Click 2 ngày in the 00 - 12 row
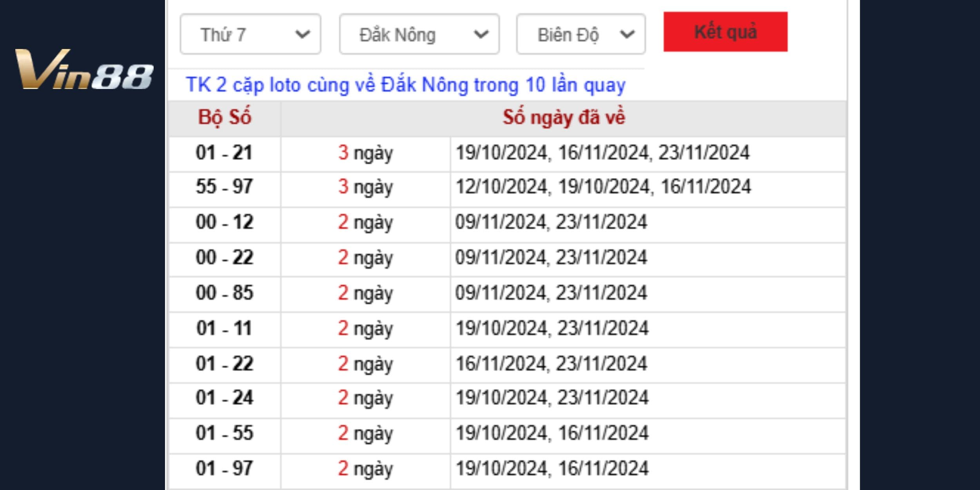The image size is (980, 490). [365, 223]
